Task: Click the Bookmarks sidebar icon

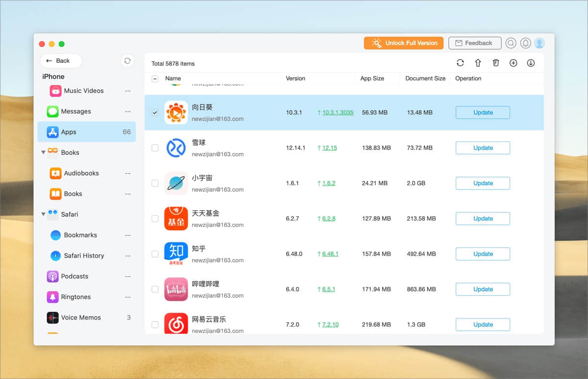Action: pyautogui.click(x=55, y=235)
